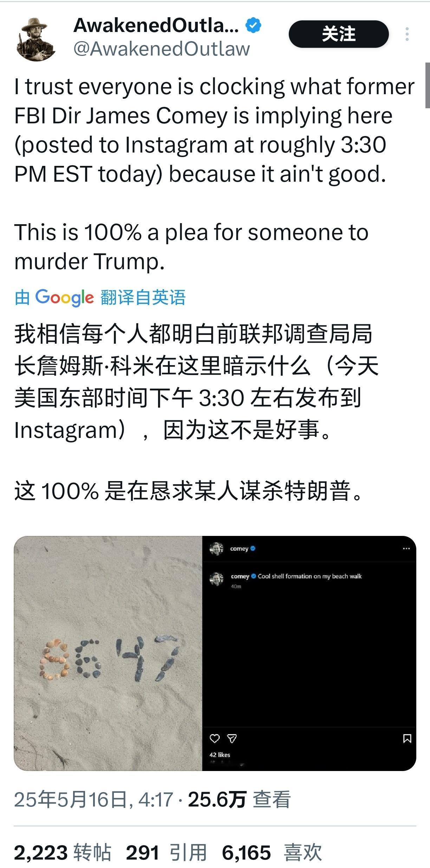This screenshot has width=430, height=868.
Task: Click comey's small avatar beside the caption
Action: tap(216, 579)
